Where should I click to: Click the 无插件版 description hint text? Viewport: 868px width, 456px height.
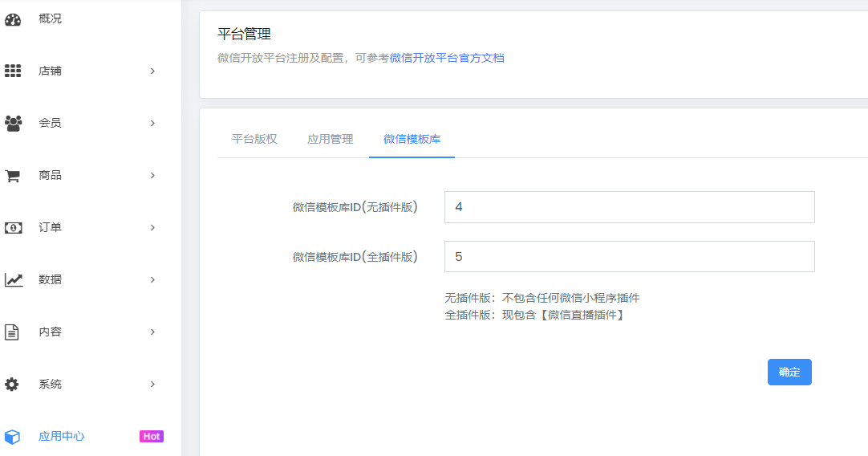pos(542,298)
